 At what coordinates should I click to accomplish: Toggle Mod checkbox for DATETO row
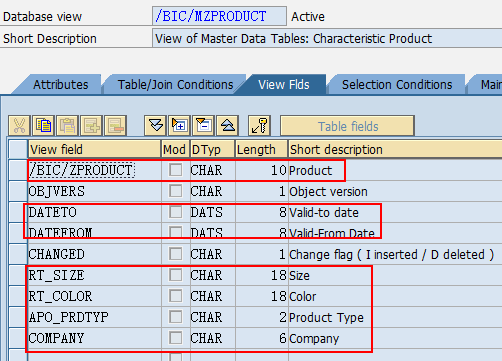175,212
